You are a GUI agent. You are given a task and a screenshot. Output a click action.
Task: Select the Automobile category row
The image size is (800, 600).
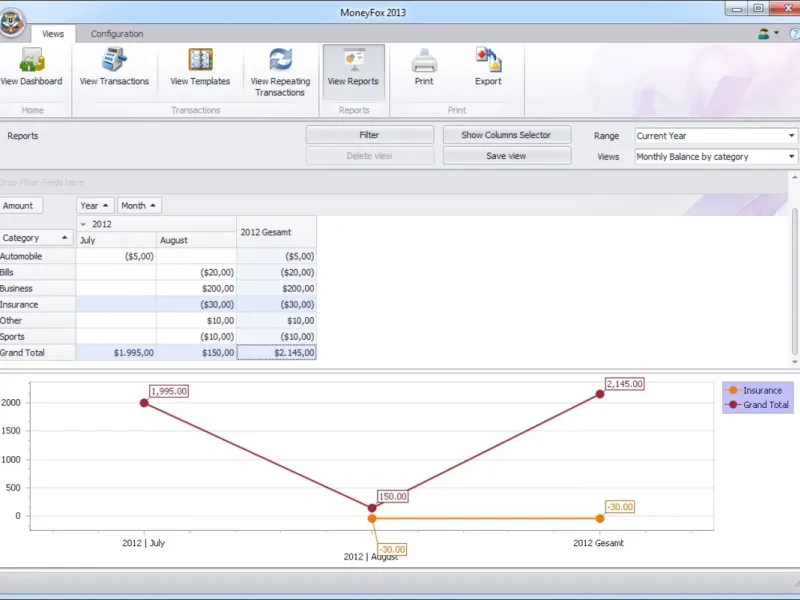coord(38,256)
